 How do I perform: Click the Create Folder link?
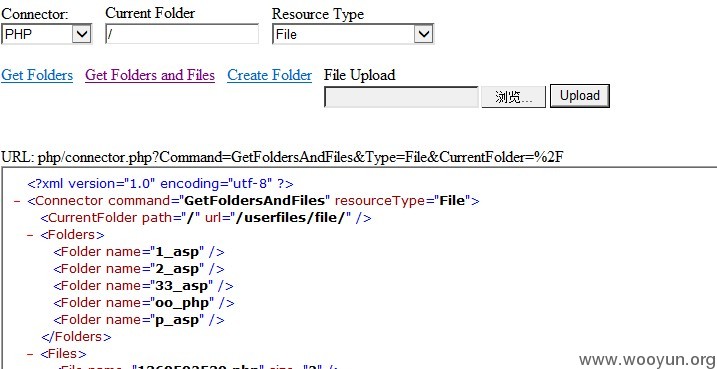(269, 75)
